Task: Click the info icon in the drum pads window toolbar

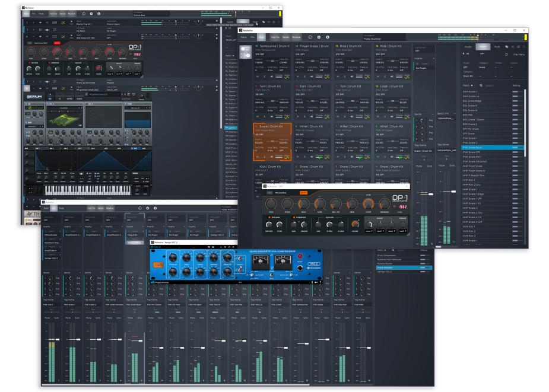Action: point(328,37)
